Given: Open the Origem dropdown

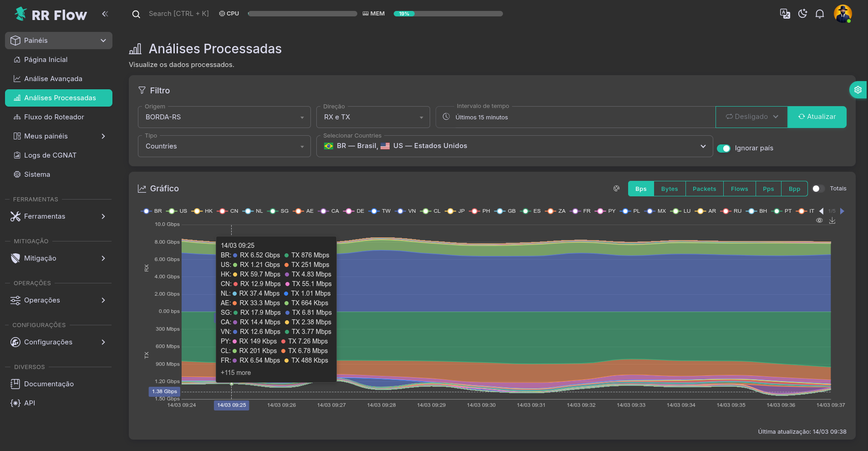Looking at the screenshot, I should 224,117.
